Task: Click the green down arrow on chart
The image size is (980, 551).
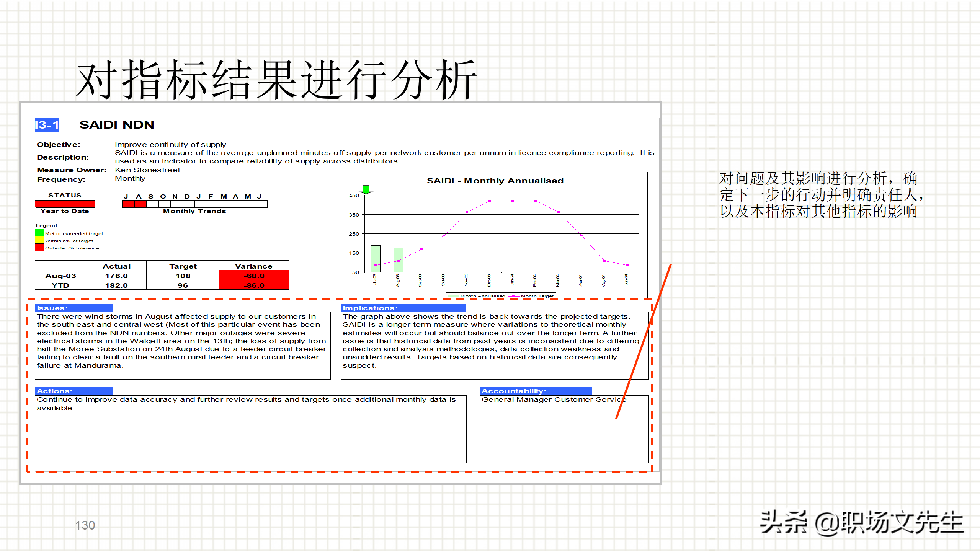Action: coord(366,189)
